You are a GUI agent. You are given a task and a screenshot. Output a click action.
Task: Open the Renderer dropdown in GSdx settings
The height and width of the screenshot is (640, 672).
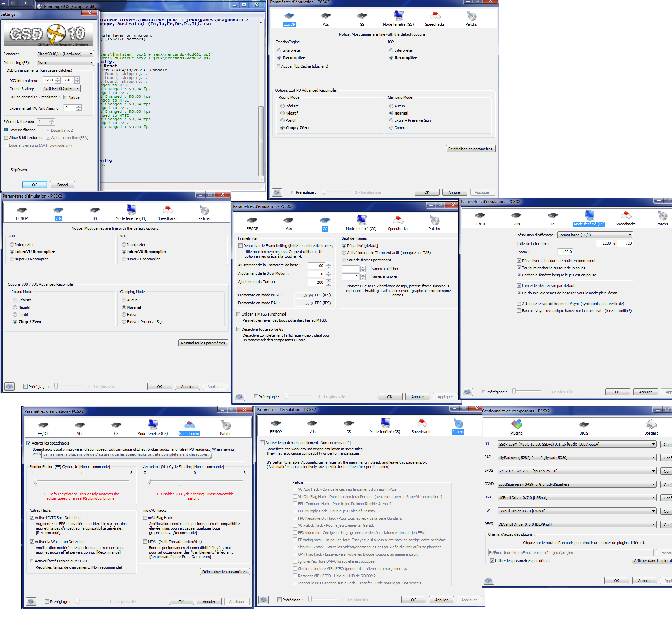tap(65, 54)
